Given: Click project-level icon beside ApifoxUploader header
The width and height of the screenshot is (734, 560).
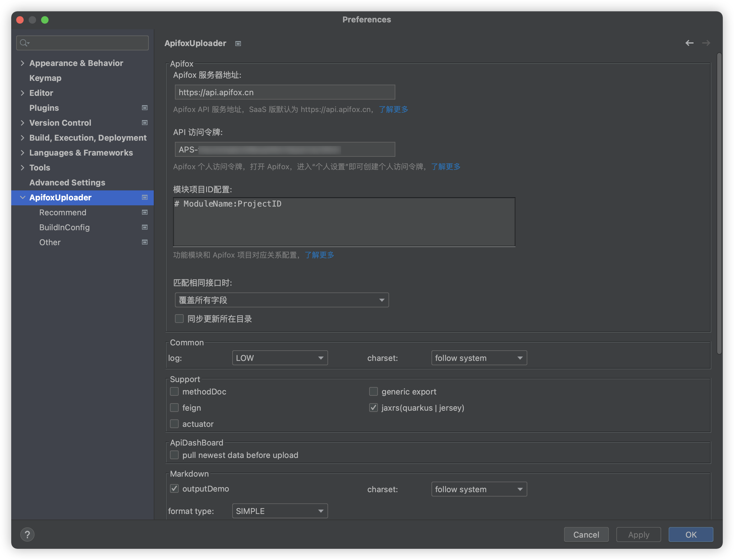Looking at the screenshot, I should [x=238, y=44].
